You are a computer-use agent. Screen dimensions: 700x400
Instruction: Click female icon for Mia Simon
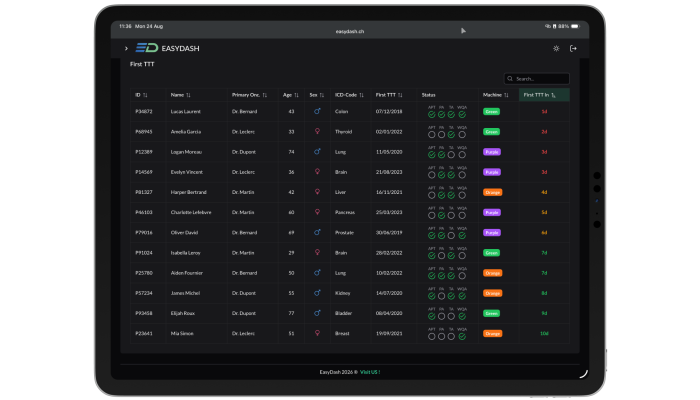(317, 333)
